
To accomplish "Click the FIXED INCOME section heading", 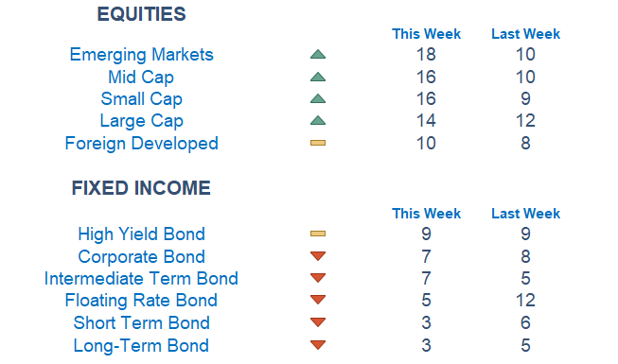I will [x=141, y=188].
